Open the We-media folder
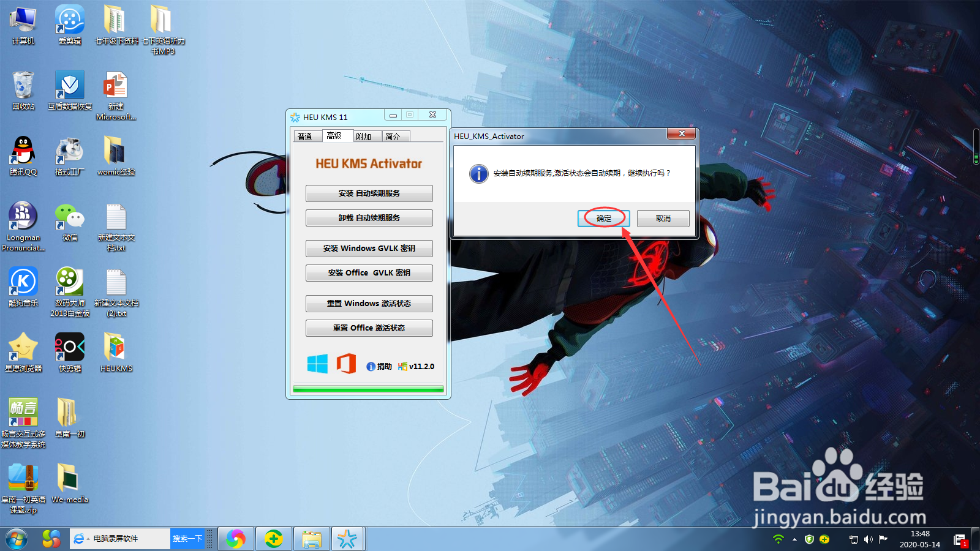Viewport: 980px width, 551px height. point(70,484)
